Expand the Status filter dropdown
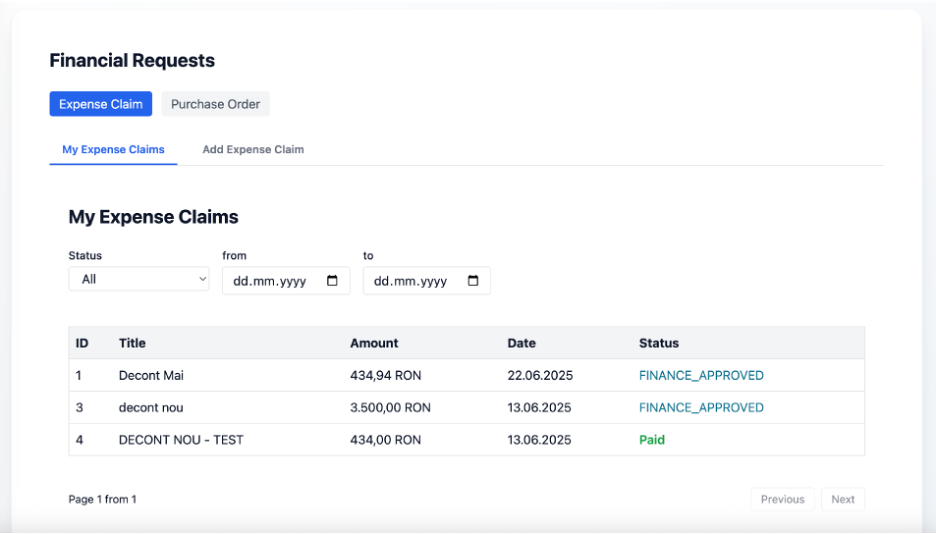 pos(139,279)
